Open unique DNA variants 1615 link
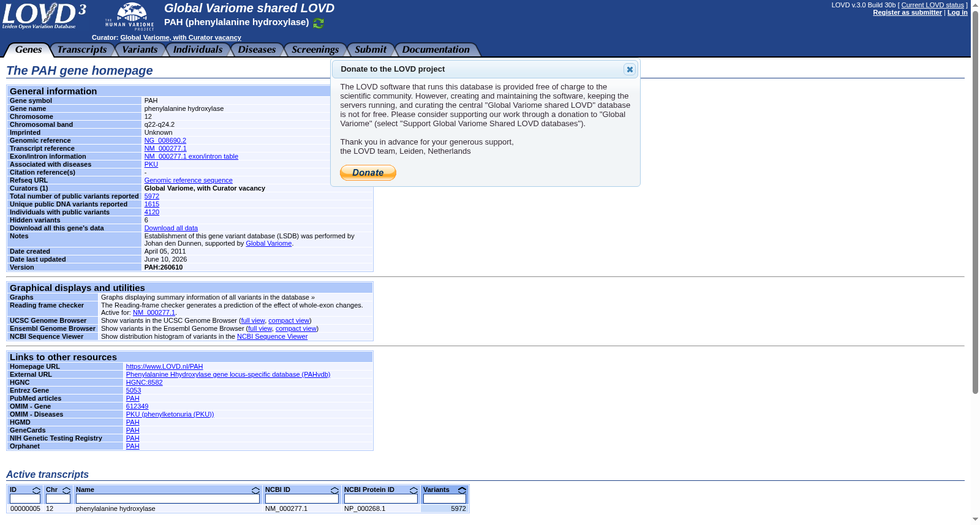 tap(151, 204)
